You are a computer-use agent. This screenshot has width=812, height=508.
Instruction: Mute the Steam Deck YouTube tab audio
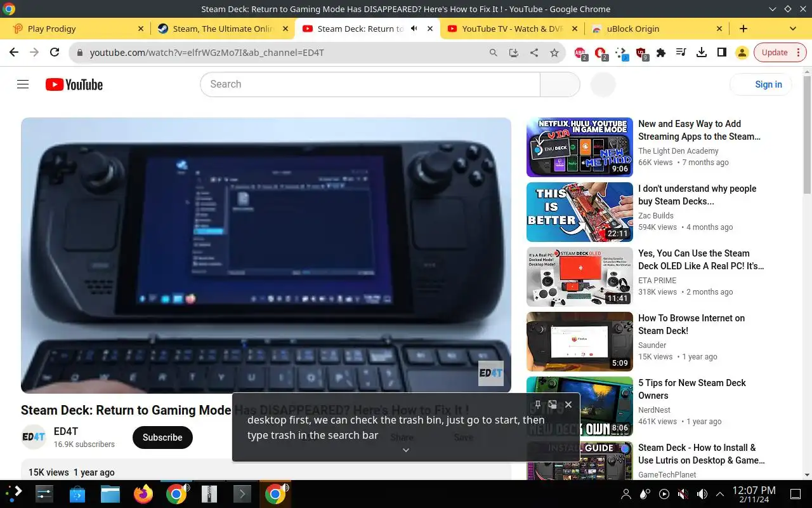click(x=414, y=29)
